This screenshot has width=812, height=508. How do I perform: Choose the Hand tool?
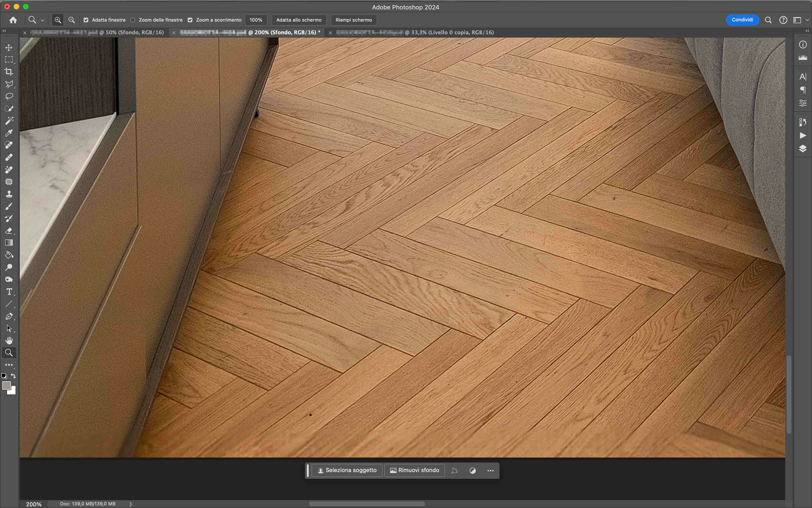pos(9,340)
